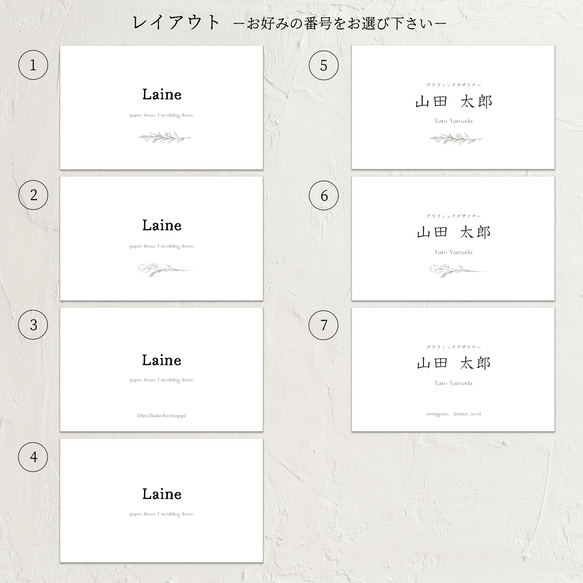The height and width of the screenshot is (583, 583).
Task: Click the "paper item / wedding item" tagline on card 3
Action: click(x=162, y=380)
